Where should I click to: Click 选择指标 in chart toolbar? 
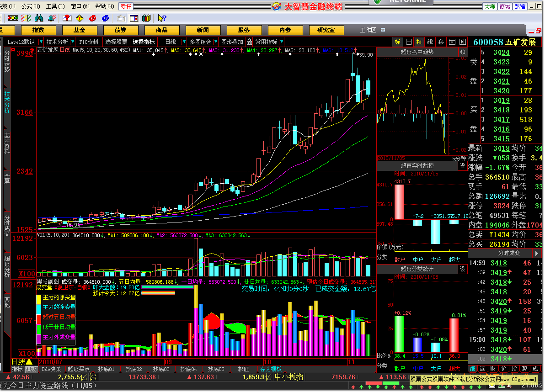(144, 42)
